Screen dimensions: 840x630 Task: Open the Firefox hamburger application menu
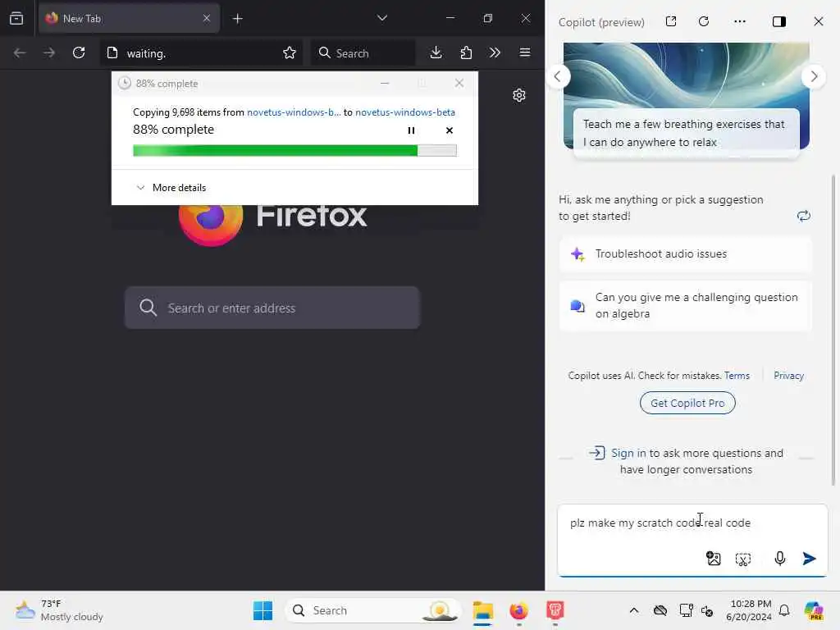click(x=525, y=52)
